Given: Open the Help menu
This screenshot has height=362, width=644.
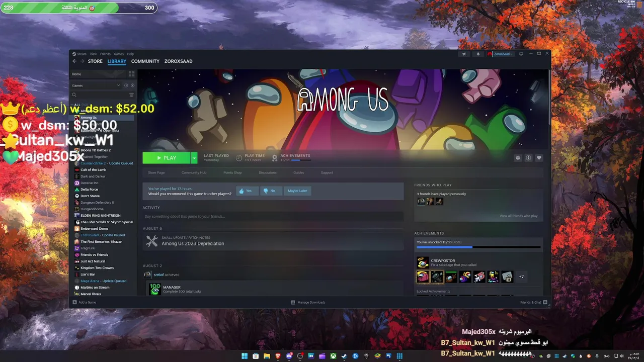Looking at the screenshot, I should pyautogui.click(x=130, y=54).
